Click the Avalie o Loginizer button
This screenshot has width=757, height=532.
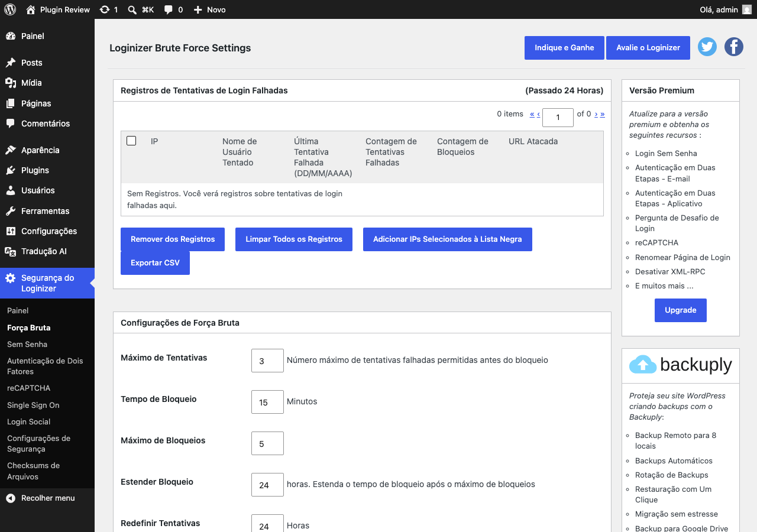(648, 48)
